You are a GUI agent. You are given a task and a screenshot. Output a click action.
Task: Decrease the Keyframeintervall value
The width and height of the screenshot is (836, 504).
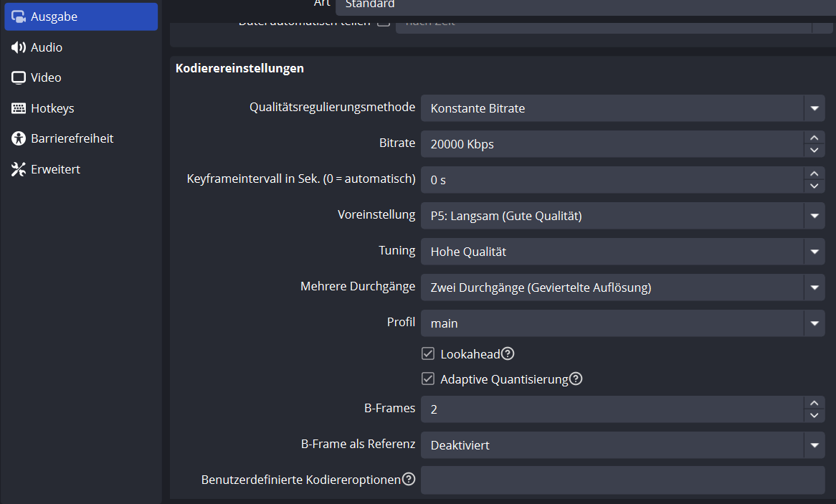[814, 186]
